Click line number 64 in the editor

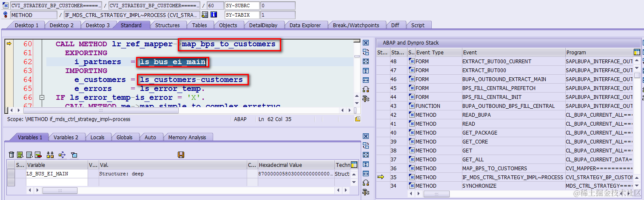28,79
